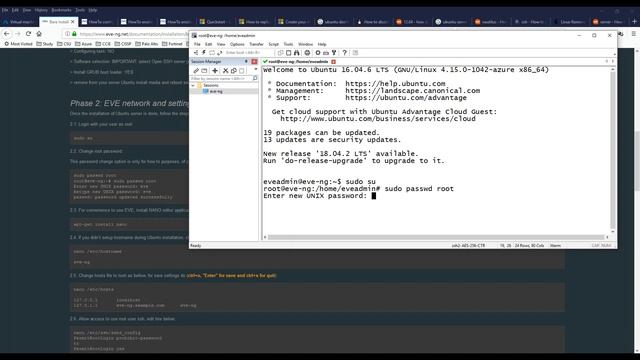This screenshot has height=360, width=640.
Task: Open Session Manager toolbar overflow arrow
Action: [256, 69]
